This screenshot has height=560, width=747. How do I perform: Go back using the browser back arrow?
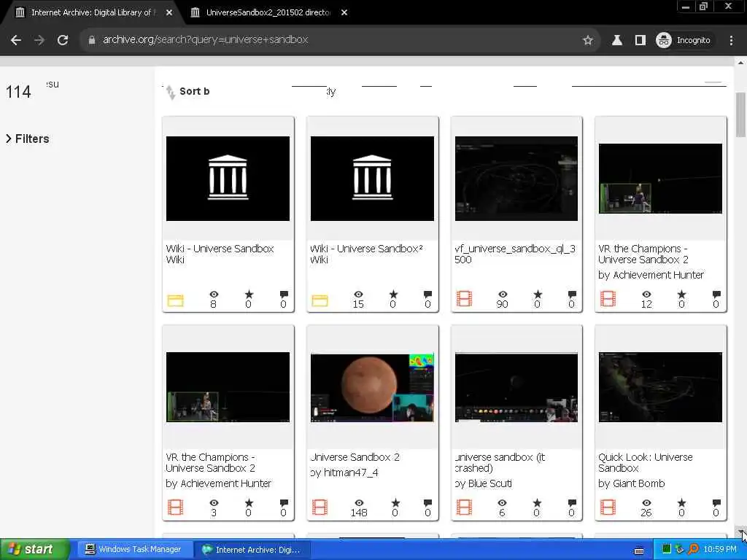pos(16,40)
